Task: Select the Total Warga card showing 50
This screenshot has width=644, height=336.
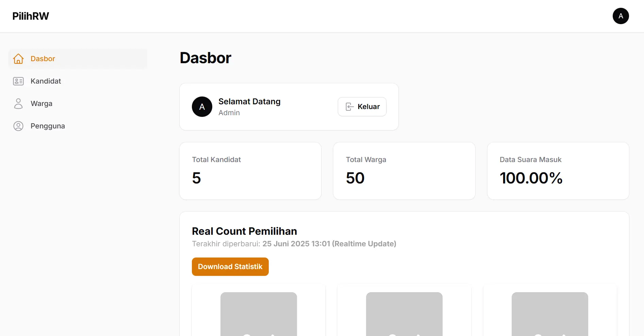Action: [404, 171]
